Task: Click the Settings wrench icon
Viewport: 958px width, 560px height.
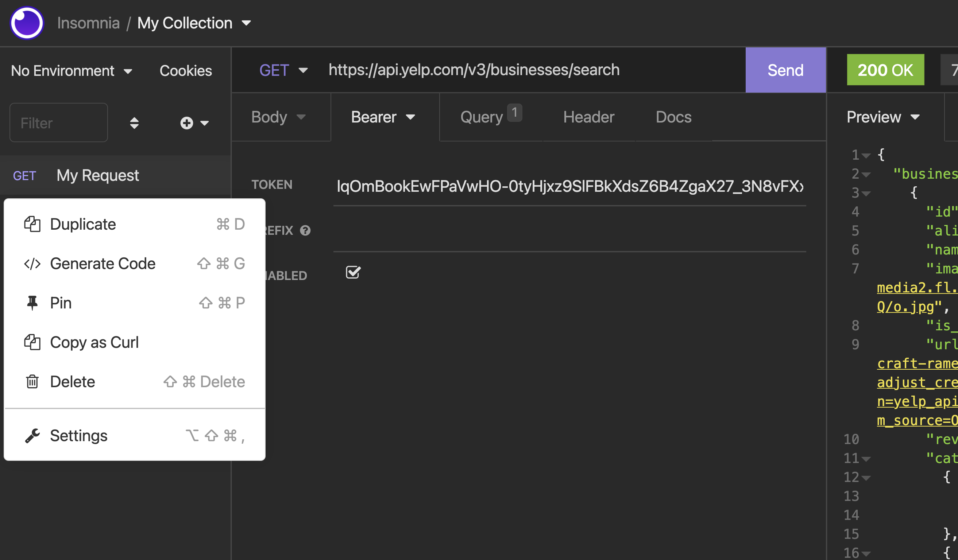Action: click(x=32, y=436)
